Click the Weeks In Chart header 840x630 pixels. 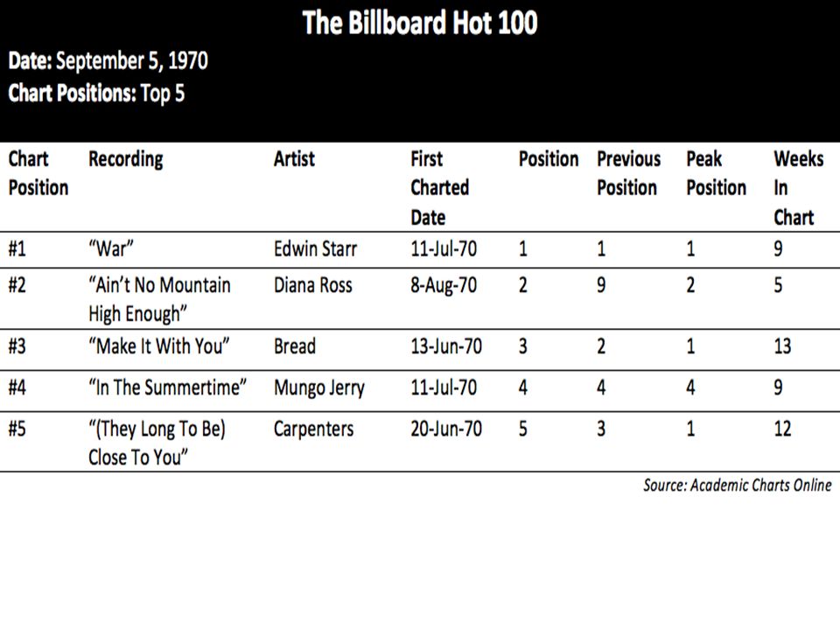[x=799, y=188]
